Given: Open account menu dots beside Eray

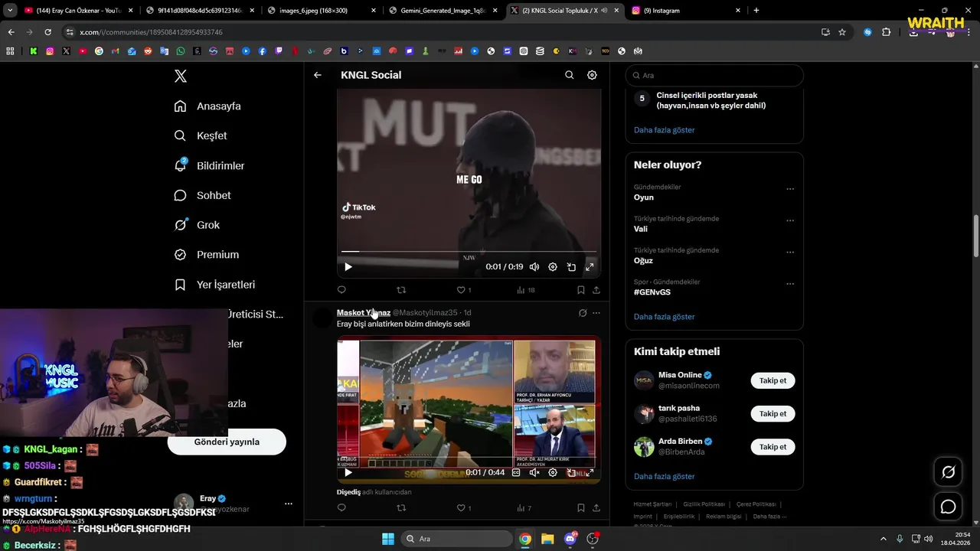Looking at the screenshot, I should pyautogui.click(x=289, y=504).
